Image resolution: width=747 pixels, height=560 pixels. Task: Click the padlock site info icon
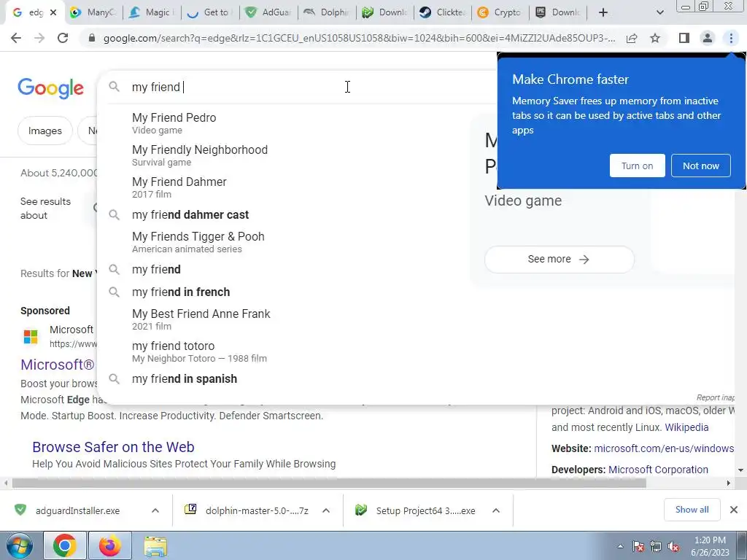(92, 38)
